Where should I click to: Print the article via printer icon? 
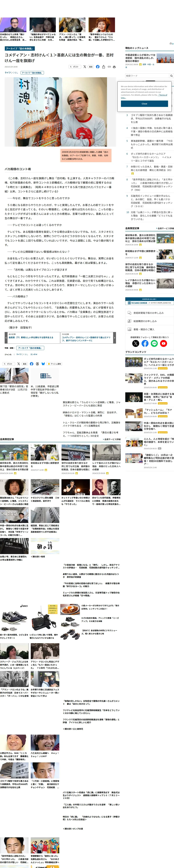point(114,67)
